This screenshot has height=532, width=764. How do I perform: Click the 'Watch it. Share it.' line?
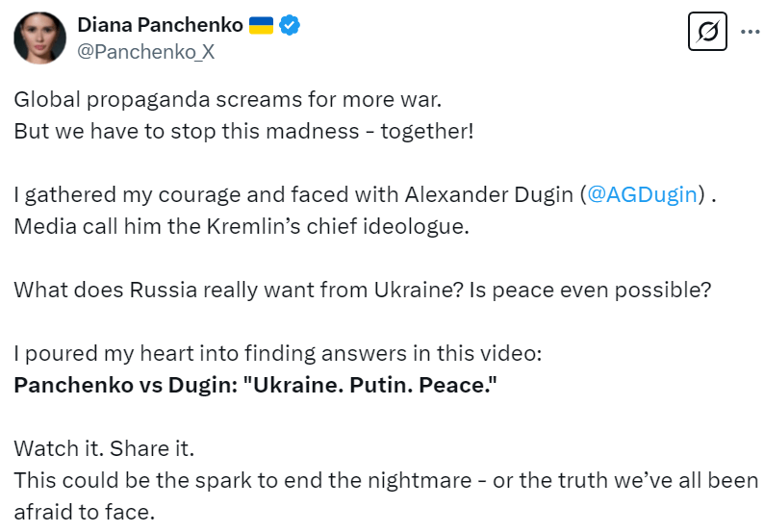coord(110,447)
